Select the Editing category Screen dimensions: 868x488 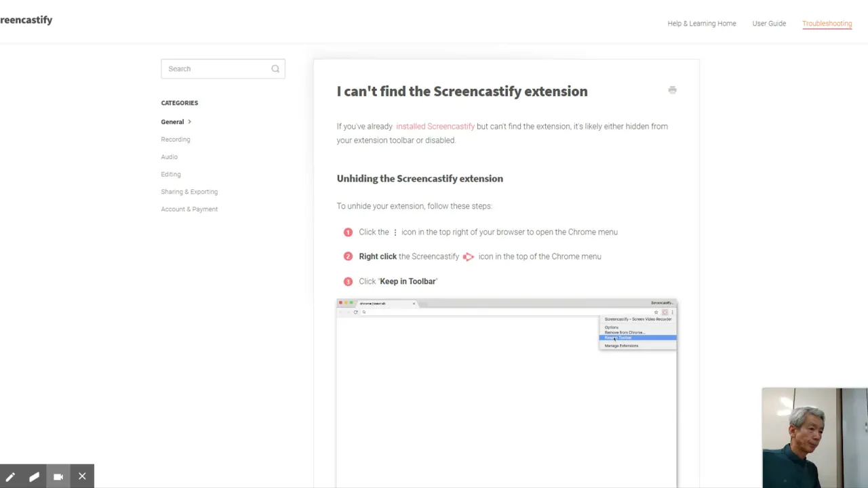171,174
